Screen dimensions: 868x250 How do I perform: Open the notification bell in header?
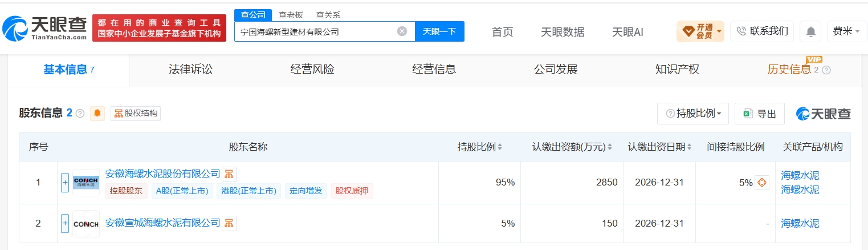(x=810, y=31)
